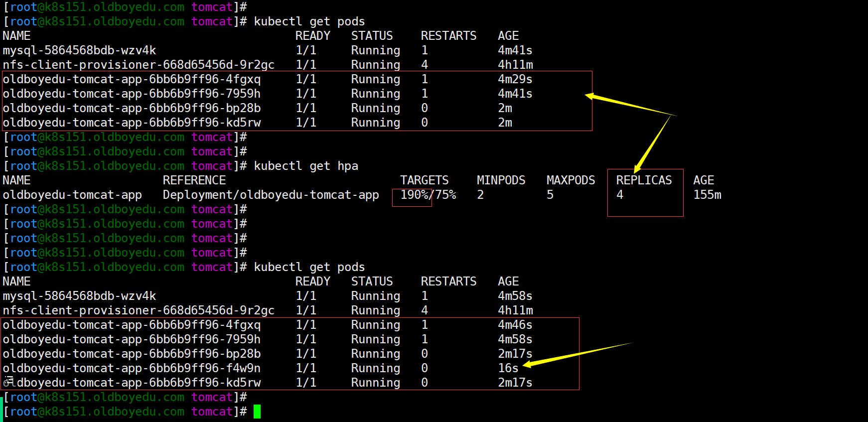The width and height of the screenshot is (868, 422).
Task: Click the REPLICAS column header in hpa output
Action: coord(644,180)
